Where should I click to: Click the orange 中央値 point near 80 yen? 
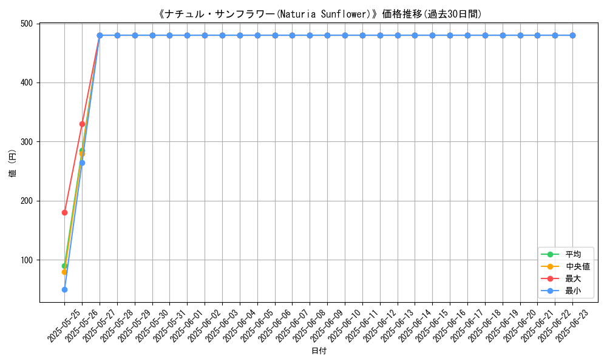[64, 272]
